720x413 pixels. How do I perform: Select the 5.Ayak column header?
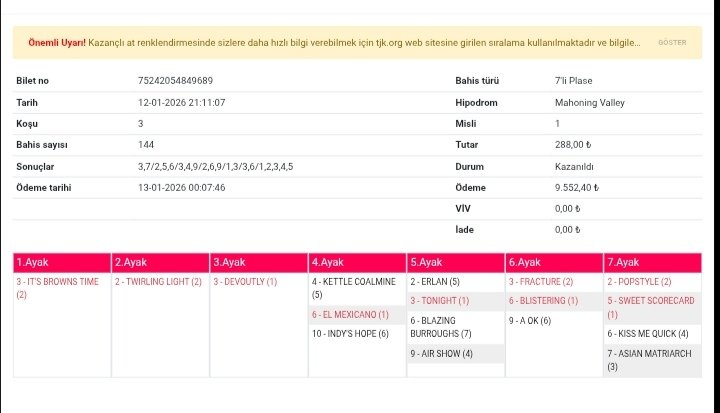click(456, 262)
